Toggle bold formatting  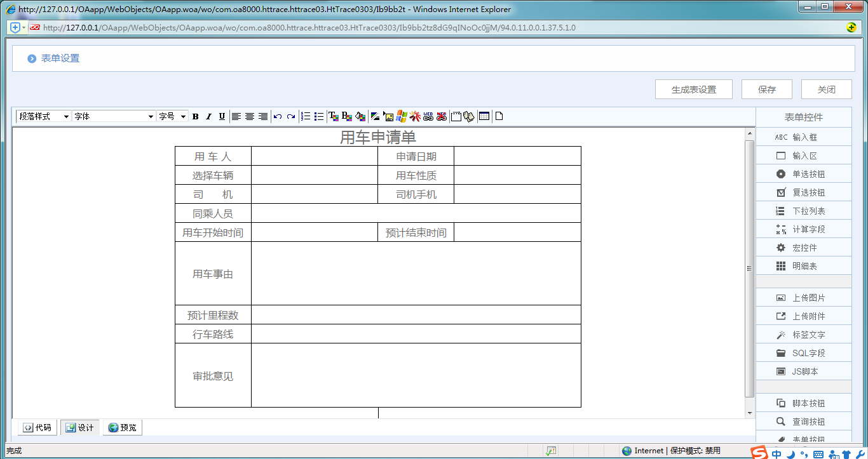196,116
